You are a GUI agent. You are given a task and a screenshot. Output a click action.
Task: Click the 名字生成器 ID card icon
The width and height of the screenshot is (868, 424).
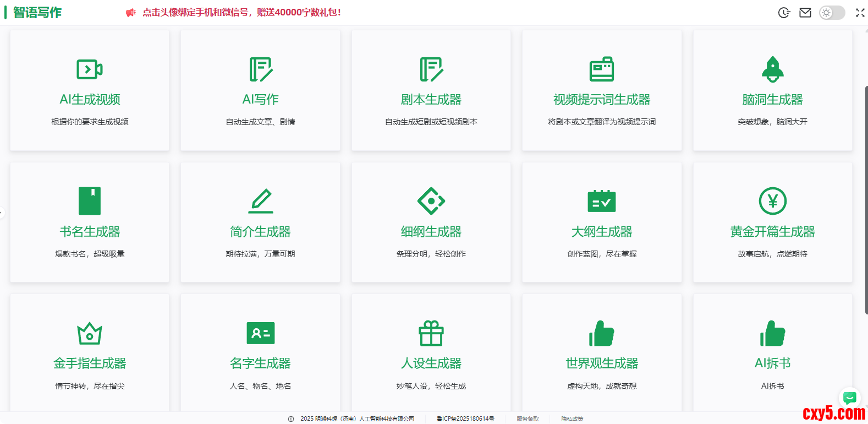(x=261, y=333)
